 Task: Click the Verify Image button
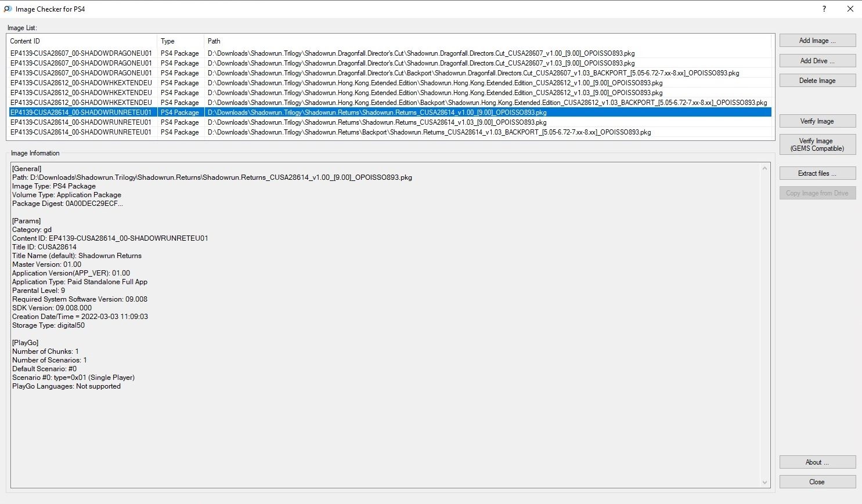pyautogui.click(x=817, y=121)
